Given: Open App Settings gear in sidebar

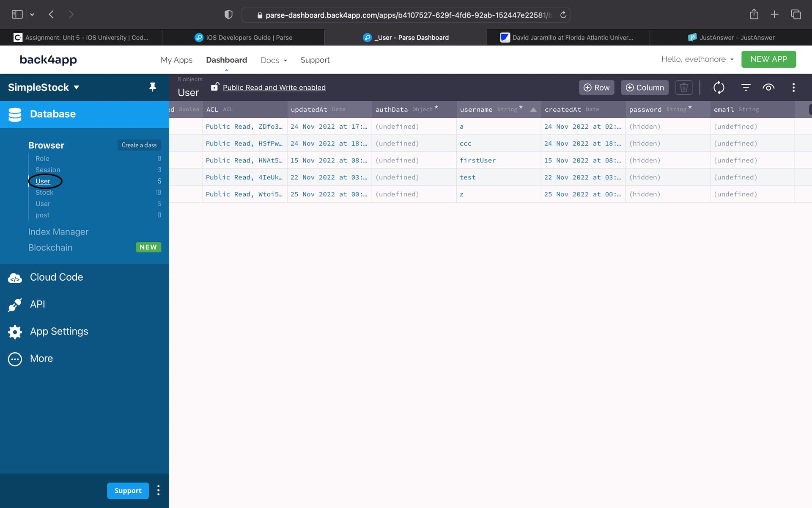Looking at the screenshot, I should (x=59, y=331).
